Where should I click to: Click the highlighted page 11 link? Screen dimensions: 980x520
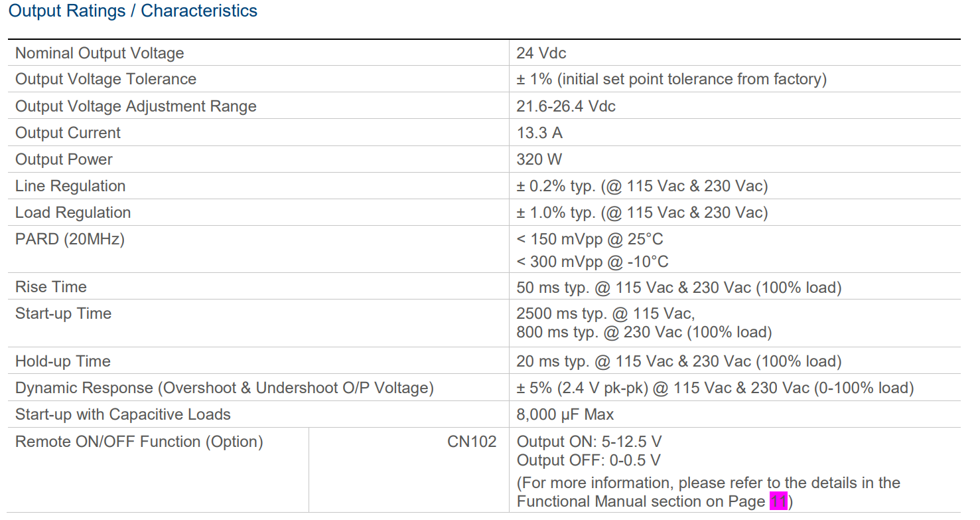(778, 501)
